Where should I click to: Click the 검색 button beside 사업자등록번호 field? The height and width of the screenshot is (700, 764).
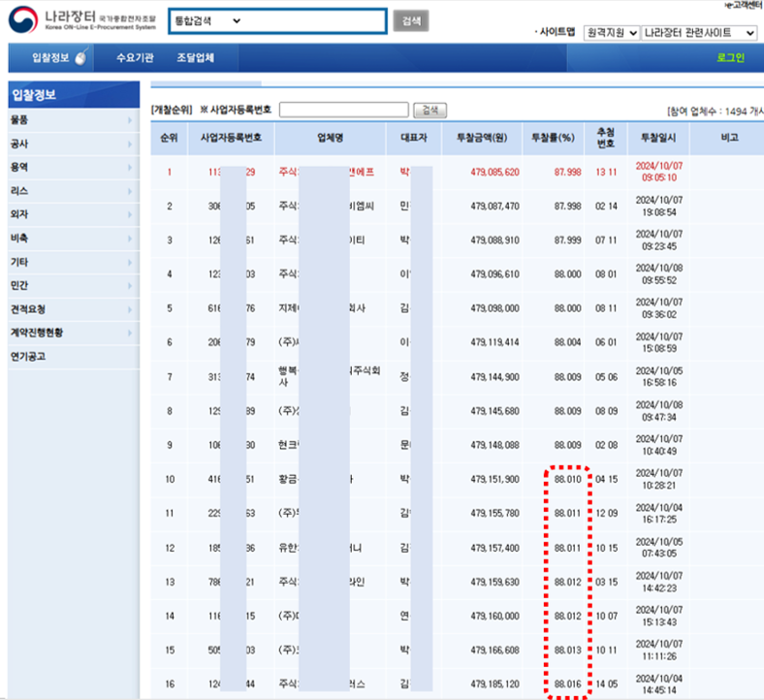(430, 111)
